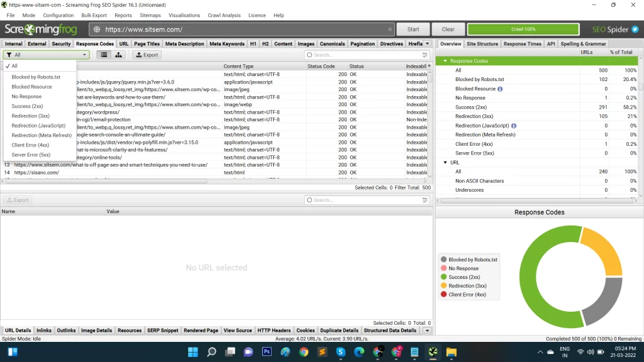Select No Response from filter list
The height and width of the screenshot is (362, 644).
[x=26, y=96]
